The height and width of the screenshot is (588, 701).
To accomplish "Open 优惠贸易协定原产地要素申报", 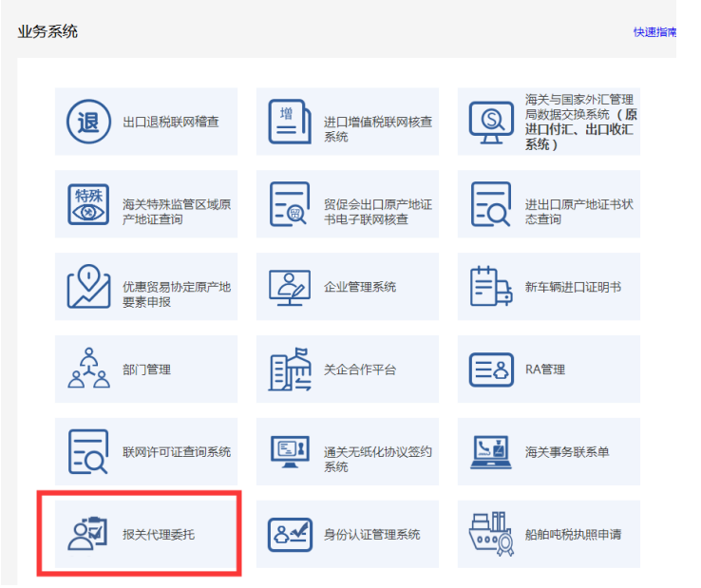I will click(146, 286).
